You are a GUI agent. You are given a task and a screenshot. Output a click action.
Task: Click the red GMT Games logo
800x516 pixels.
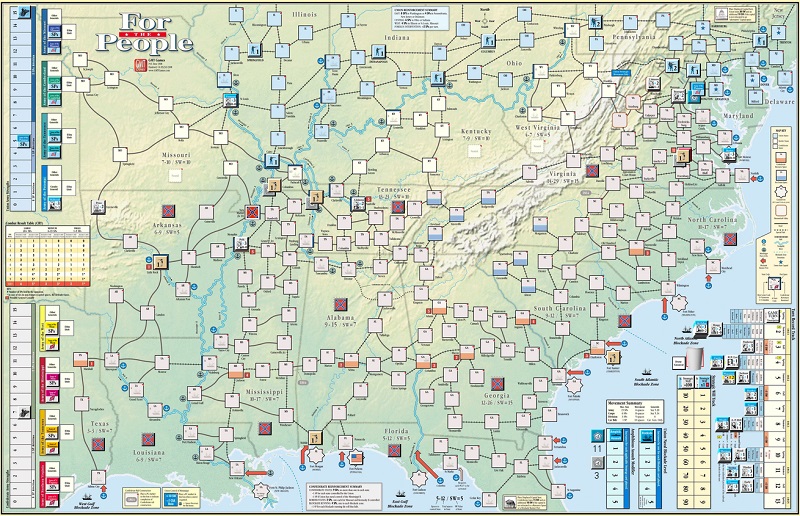[x=140, y=64]
